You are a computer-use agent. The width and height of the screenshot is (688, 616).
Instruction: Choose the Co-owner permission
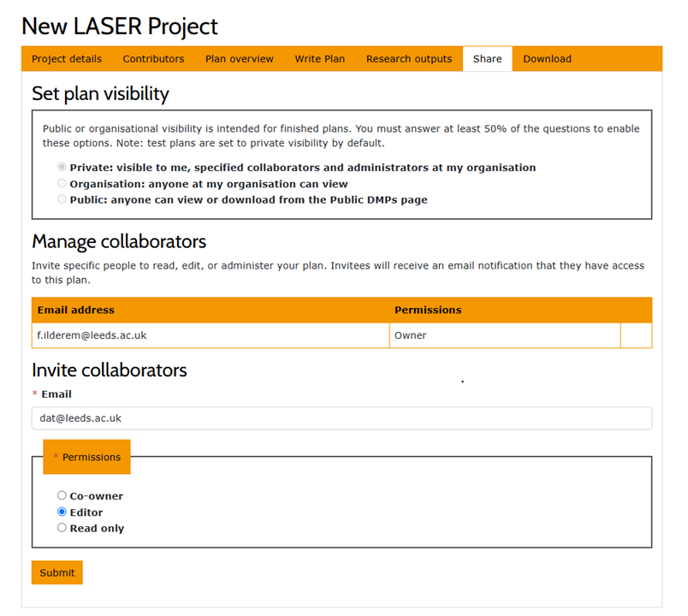pyautogui.click(x=62, y=495)
